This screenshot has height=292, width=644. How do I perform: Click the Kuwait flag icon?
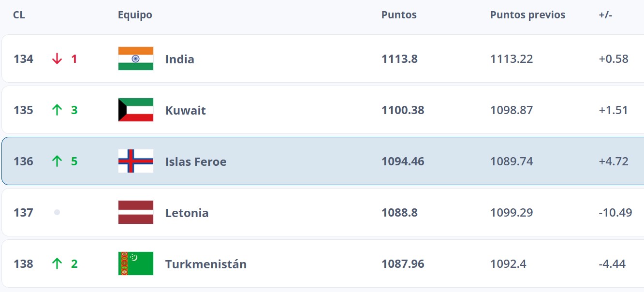(x=136, y=110)
